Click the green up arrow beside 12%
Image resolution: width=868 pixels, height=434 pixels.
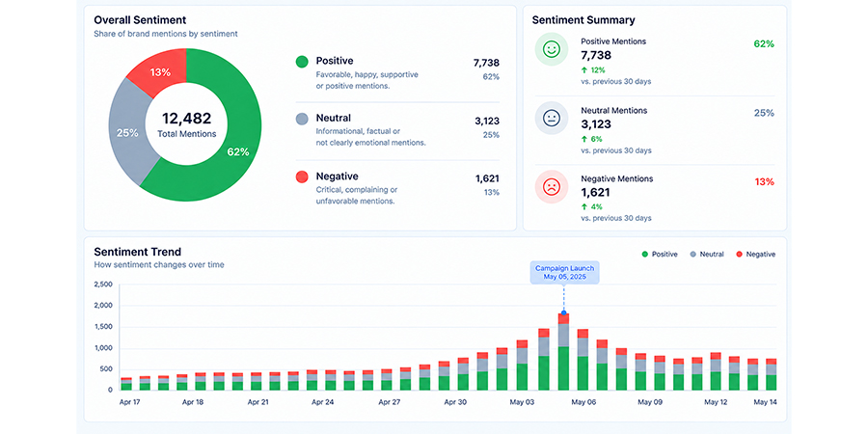584,70
